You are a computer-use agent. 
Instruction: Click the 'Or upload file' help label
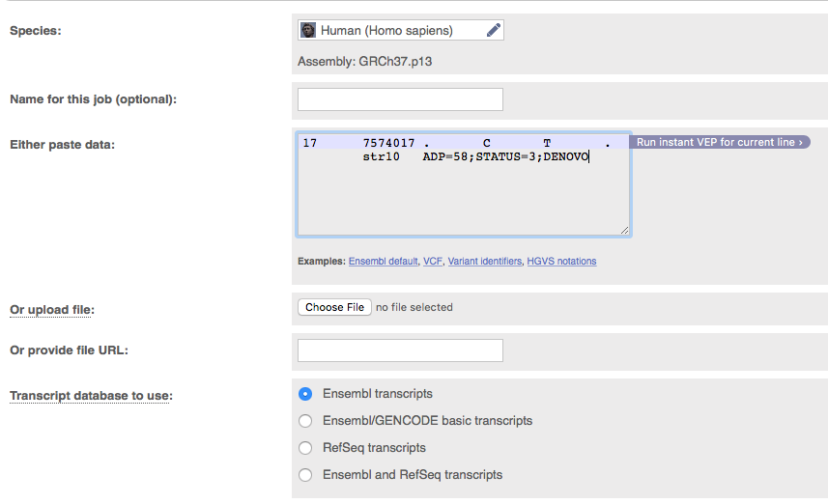click(52, 309)
